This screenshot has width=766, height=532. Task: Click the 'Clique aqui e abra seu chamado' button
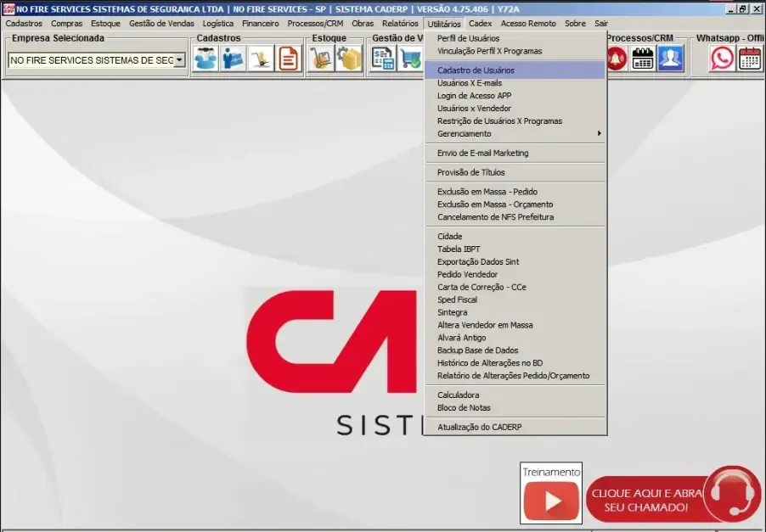pos(673,495)
